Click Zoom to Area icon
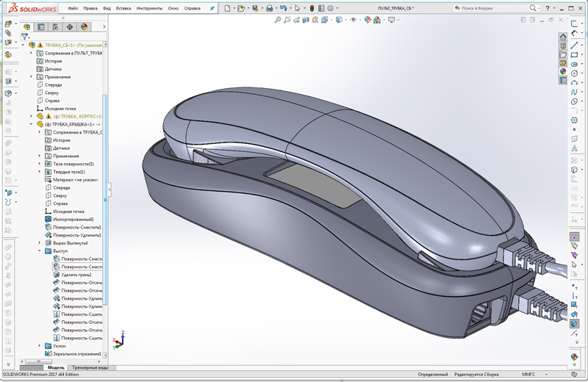This screenshot has width=588, height=382. point(287,20)
